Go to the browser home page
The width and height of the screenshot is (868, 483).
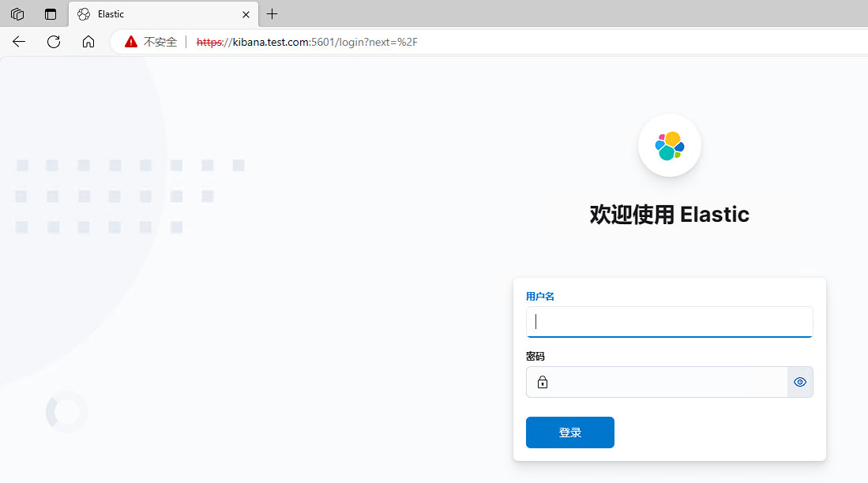(88, 42)
